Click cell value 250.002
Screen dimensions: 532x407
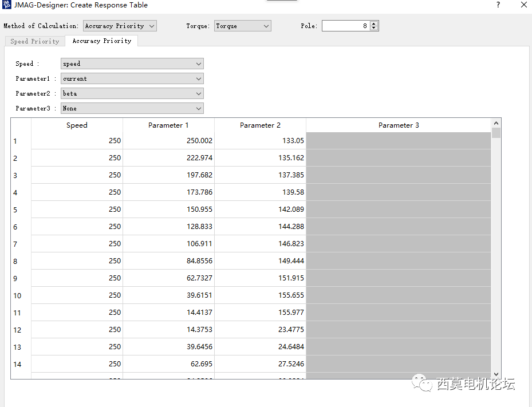click(168, 141)
